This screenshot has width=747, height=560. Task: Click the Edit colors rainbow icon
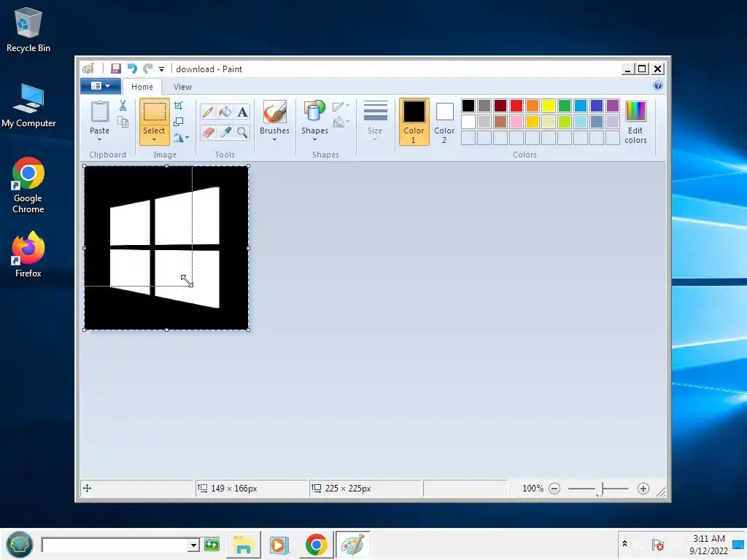click(635, 112)
